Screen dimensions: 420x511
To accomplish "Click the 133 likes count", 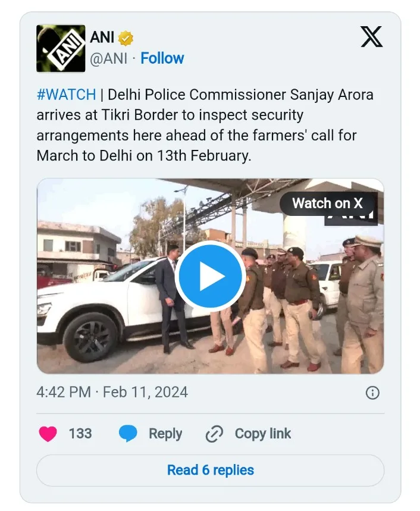I will click(x=80, y=434).
